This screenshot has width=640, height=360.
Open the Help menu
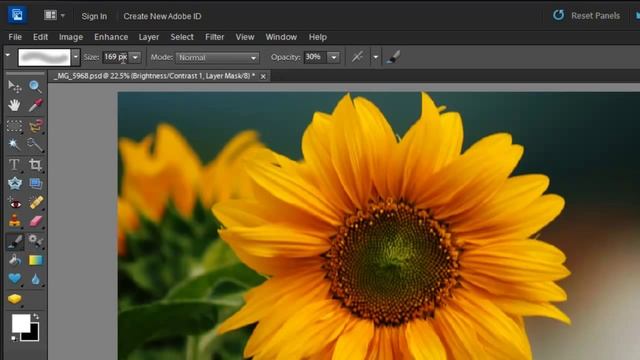pos(318,37)
